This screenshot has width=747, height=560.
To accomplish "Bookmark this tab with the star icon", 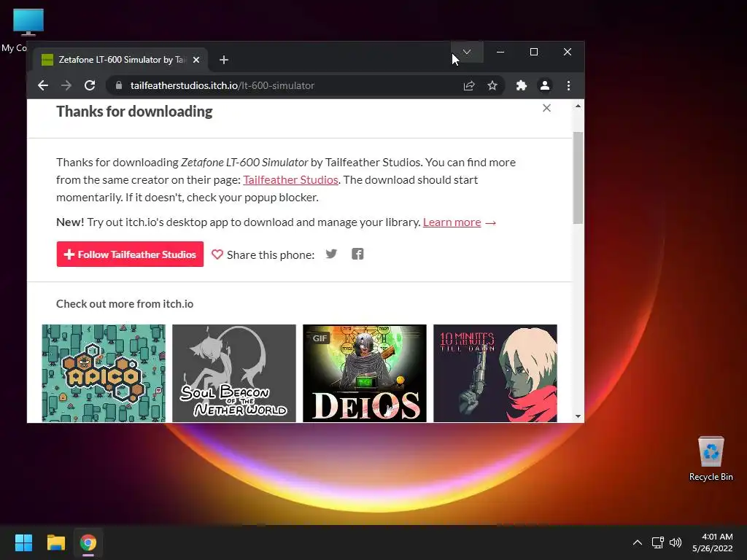I will click(x=492, y=86).
